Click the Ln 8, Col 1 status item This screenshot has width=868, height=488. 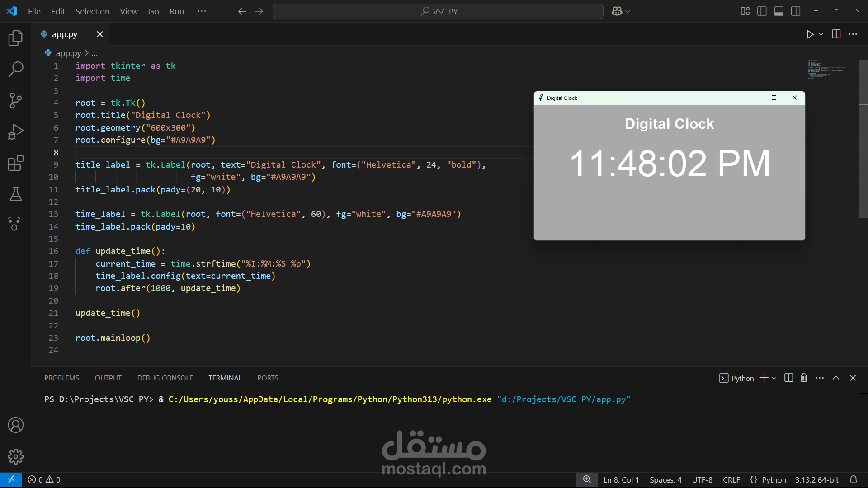621,480
